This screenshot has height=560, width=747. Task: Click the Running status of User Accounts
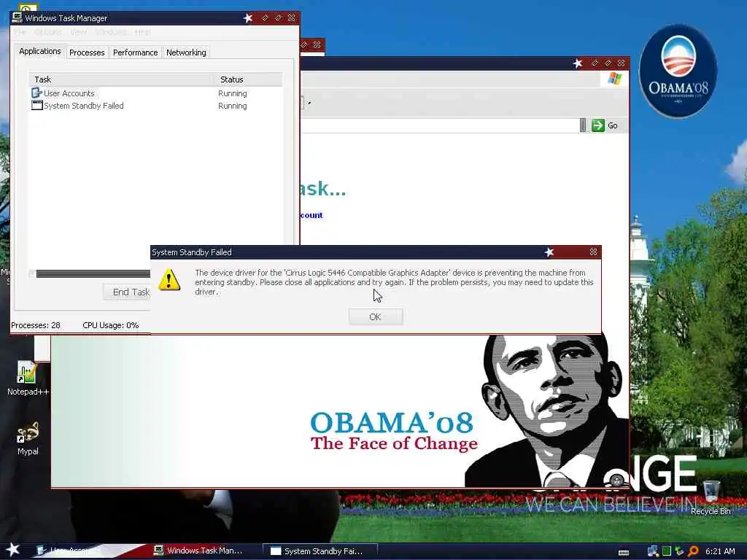click(x=233, y=93)
